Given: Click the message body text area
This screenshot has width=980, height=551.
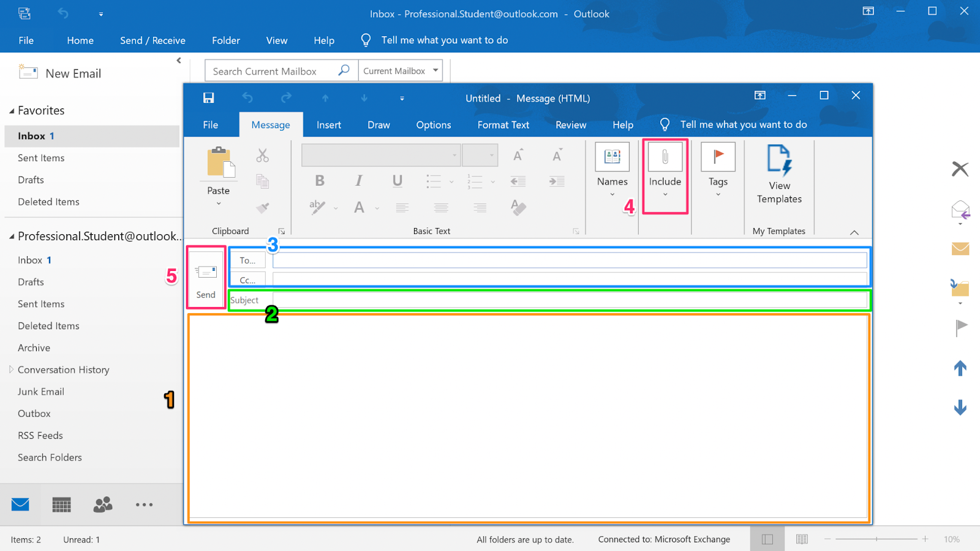Looking at the screenshot, I should tap(529, 418).
